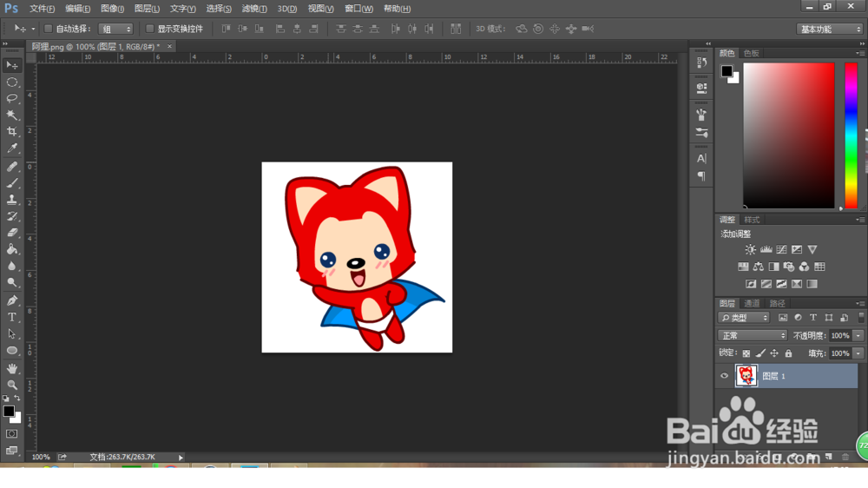868x488 pixels.
Task: Toggle lock transparent pixels
Action: (x=746, y=353)
